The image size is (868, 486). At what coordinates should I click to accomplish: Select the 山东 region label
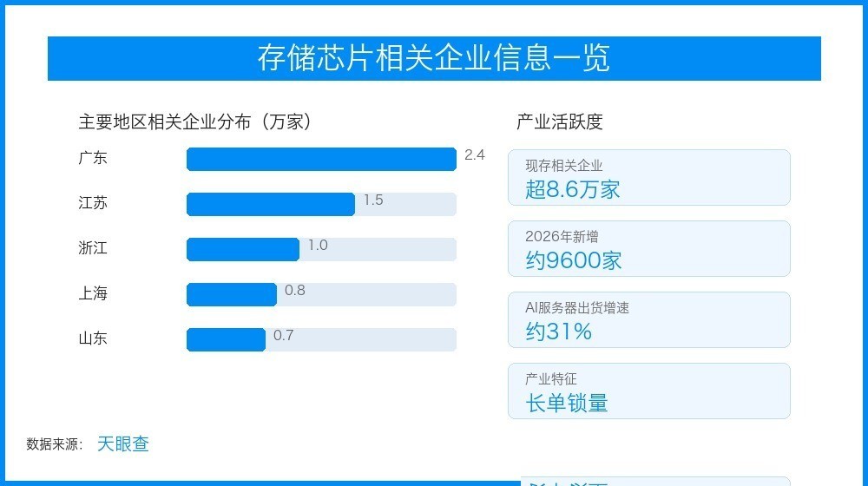click(x=93, y=338)
